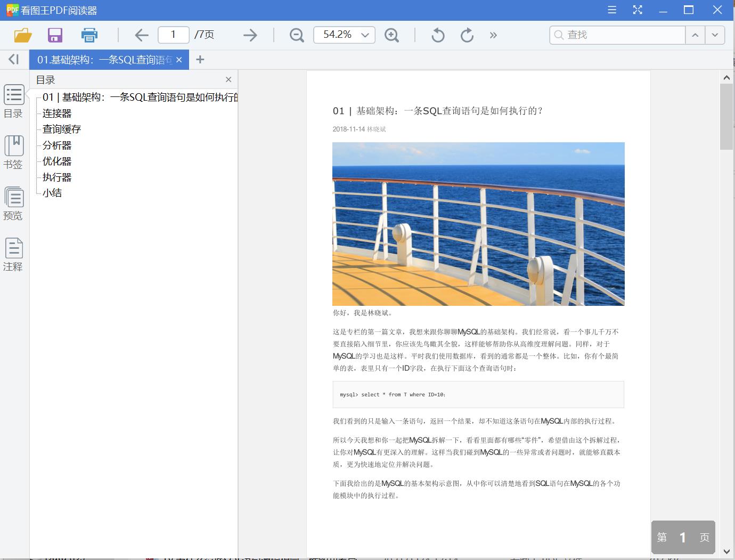The height and width of the screenshot is (560, 735).
Task: Open the 预览 preview panel
Action: [x=13, y=203]
